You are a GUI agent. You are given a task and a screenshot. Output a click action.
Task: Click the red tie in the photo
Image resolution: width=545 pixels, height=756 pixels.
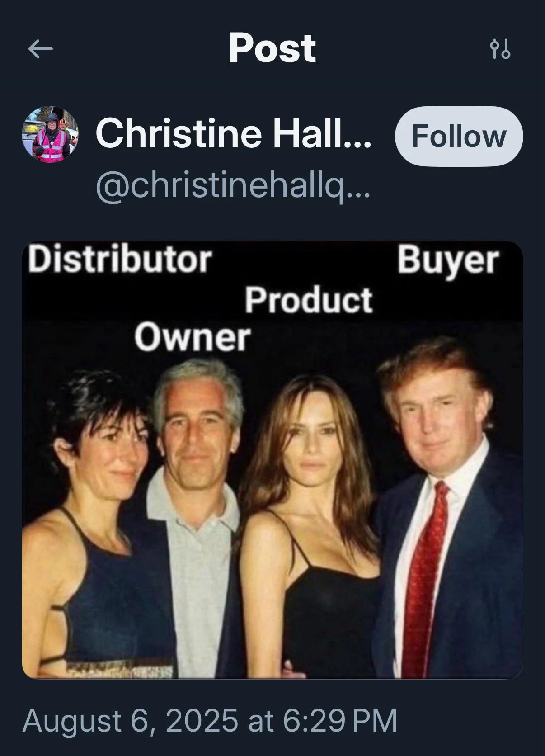423,579
